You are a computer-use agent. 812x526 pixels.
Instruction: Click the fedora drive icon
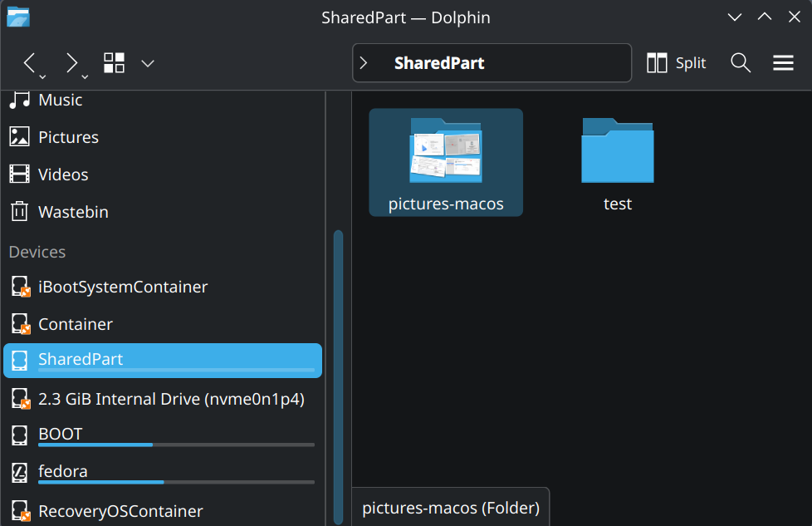[20, 473]
